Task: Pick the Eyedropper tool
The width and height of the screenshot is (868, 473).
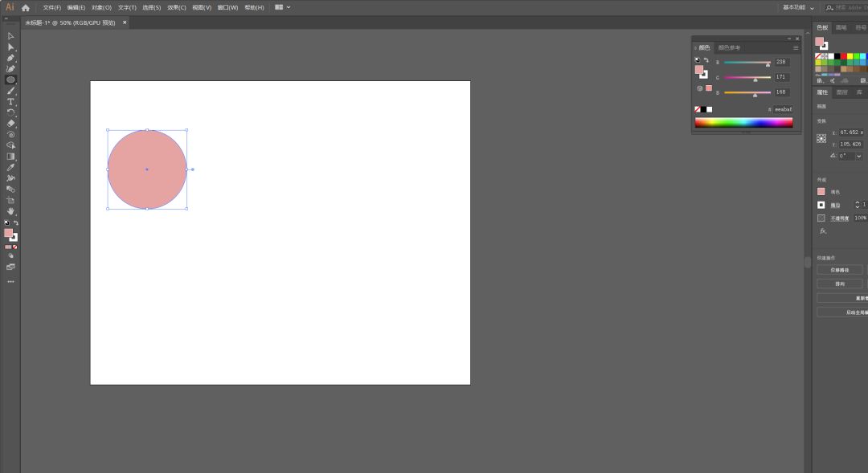Action: click(x=10, y=167)
